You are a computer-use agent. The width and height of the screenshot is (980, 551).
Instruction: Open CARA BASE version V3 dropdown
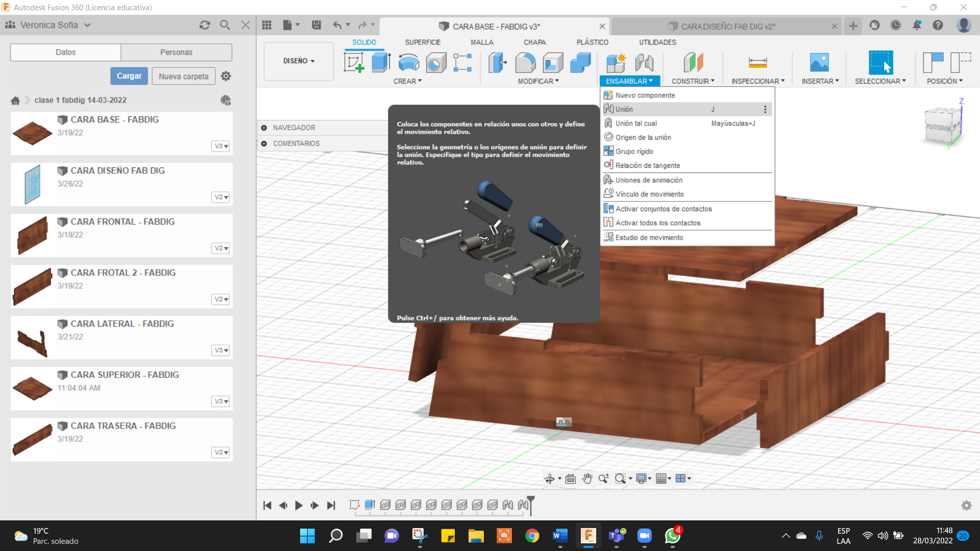[220, 146]
